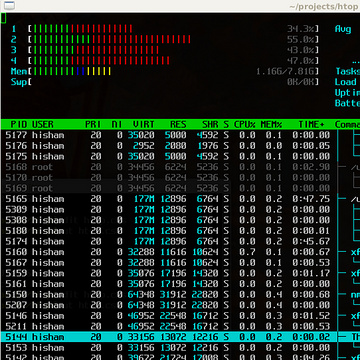Click TIME+ value 0:47.75
The image size is (360, 360).
pyautogui.click(x=311, y=199)
